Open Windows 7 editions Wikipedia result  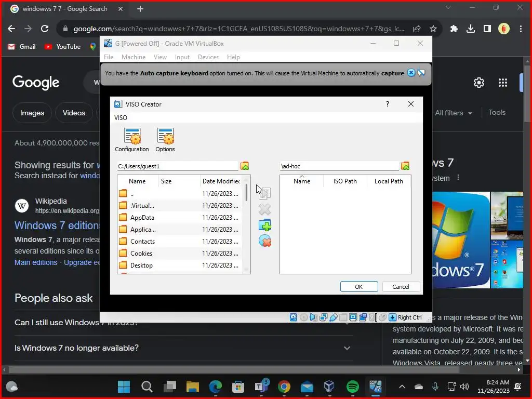pyautogui.click(x=57, y=225)
